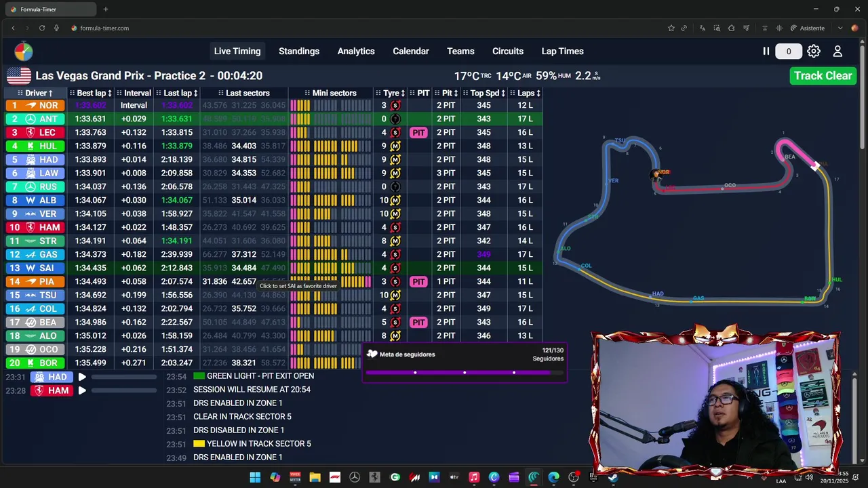Open the Analytics tab
868x488 pixels.
click(x=356, y=52)
